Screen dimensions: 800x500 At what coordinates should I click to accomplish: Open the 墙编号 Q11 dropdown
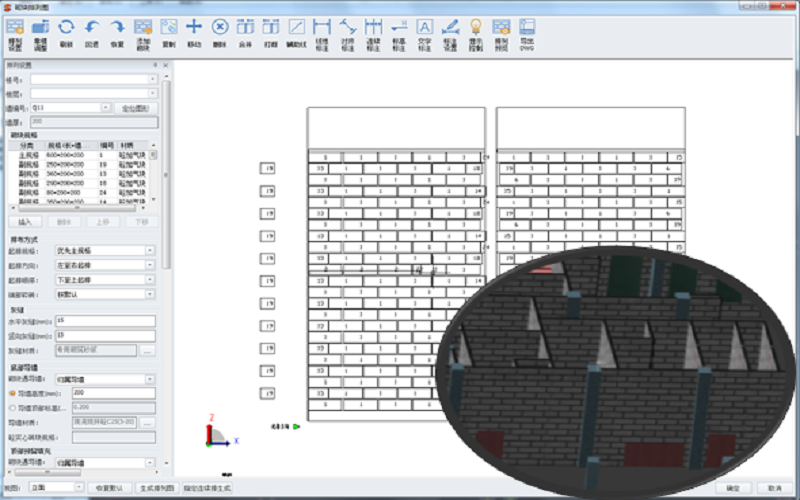70,108
